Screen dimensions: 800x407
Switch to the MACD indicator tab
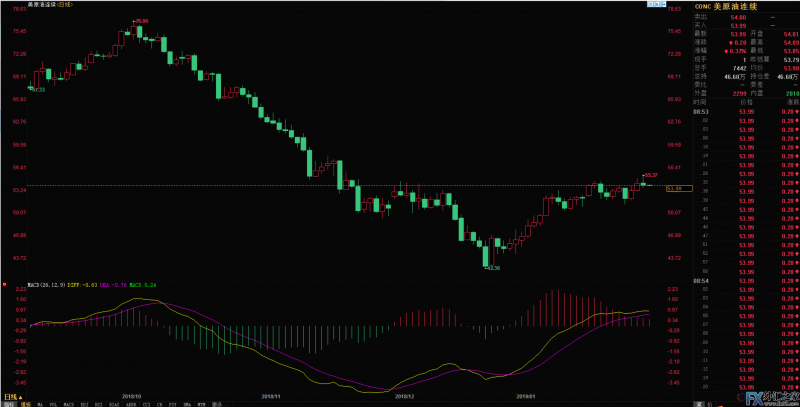click(69, 404)
